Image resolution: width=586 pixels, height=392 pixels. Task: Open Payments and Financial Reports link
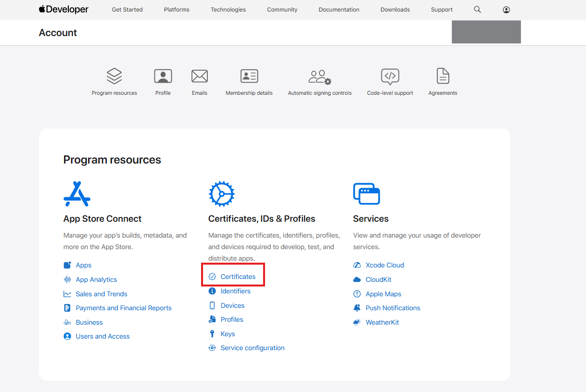pos(124,308)
